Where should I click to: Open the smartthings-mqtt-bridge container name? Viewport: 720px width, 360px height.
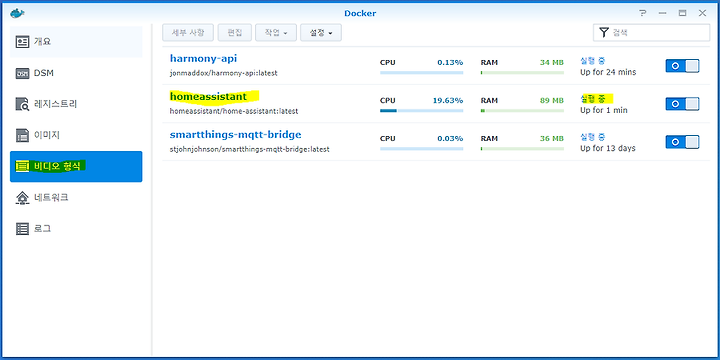236,135
